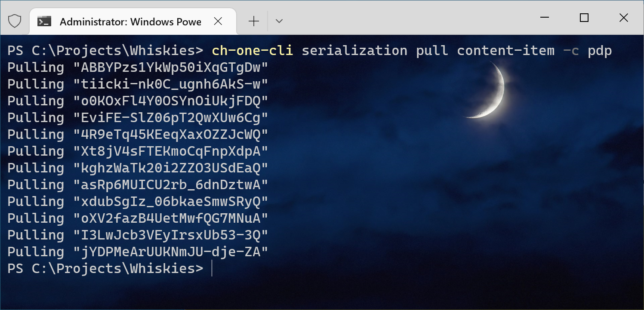Click the ID "ABBYPzs1YkWp50iXqGTgDw"
Image resolution: width=644 pixels, height=310 pixels.
pos(171,68)
